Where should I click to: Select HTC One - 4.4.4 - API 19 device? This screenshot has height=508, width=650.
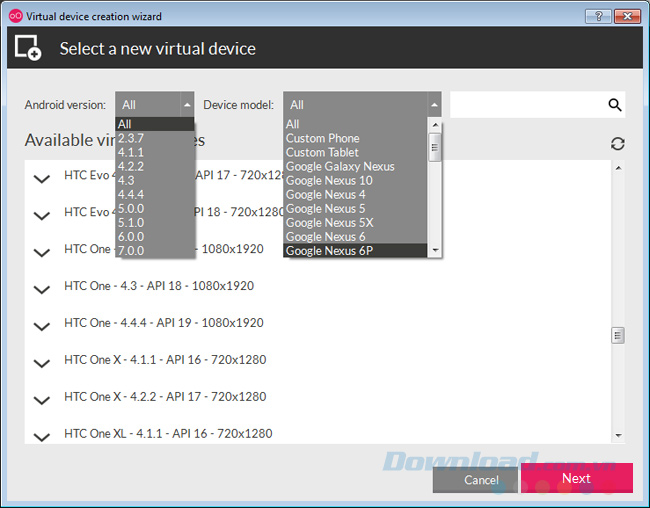point(164,323)
